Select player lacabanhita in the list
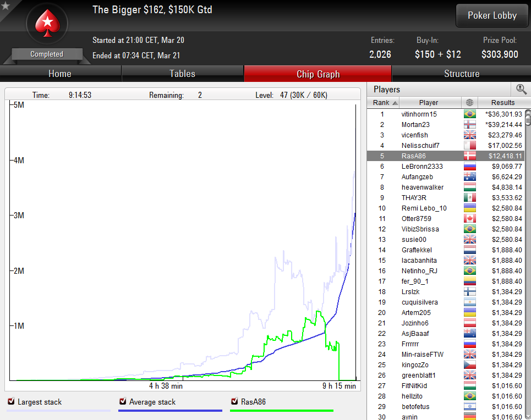Viewport: 531px width, 420px height. pyautogui.click(x=419, y=260)
